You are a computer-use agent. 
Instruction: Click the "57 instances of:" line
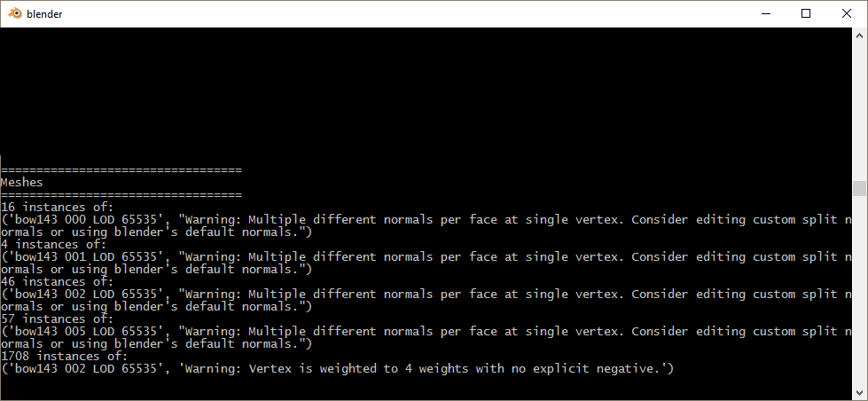pyautogui.click(x=58, y=318)
